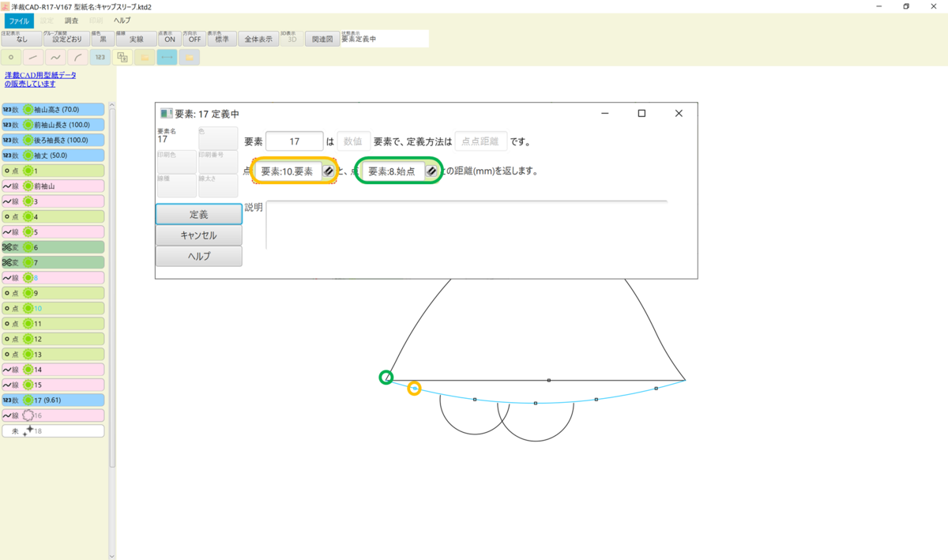Viewport: 948px width, 560px height.
Task: Select the arc drawing tool
Action: click(77, 57)
